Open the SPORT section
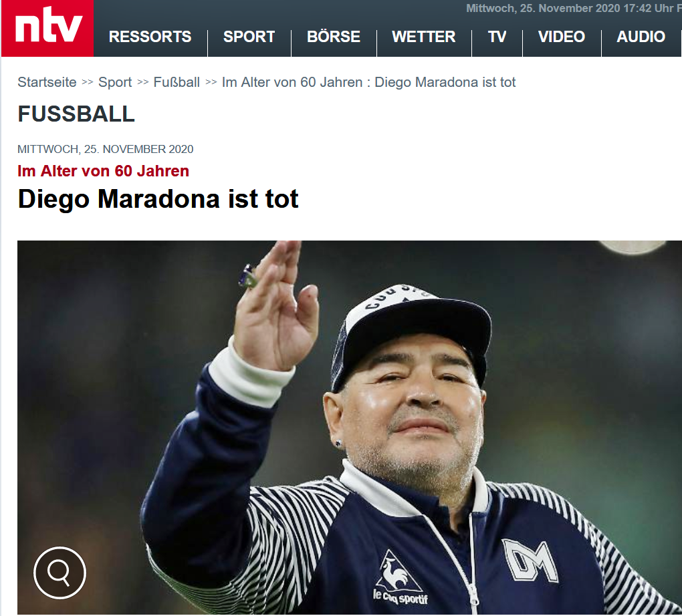This screenshot has height=616, width=682. 249,37
